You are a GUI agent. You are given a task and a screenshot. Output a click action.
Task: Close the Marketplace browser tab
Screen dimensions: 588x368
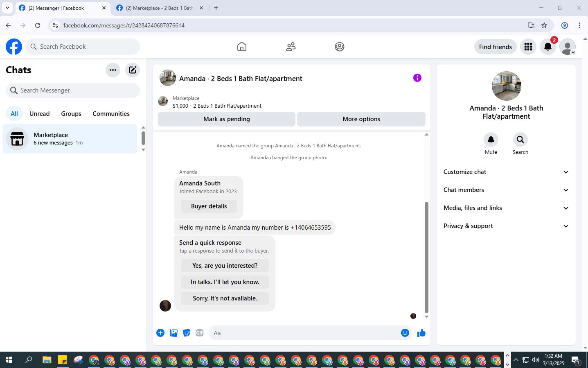pos(201,8)
